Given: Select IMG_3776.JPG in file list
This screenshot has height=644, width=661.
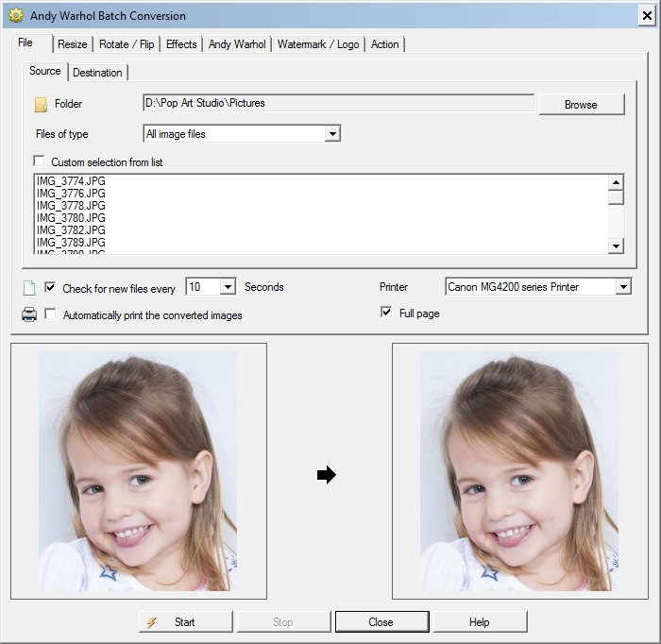Looking at the screenshot, I should [x=71, y=194].
